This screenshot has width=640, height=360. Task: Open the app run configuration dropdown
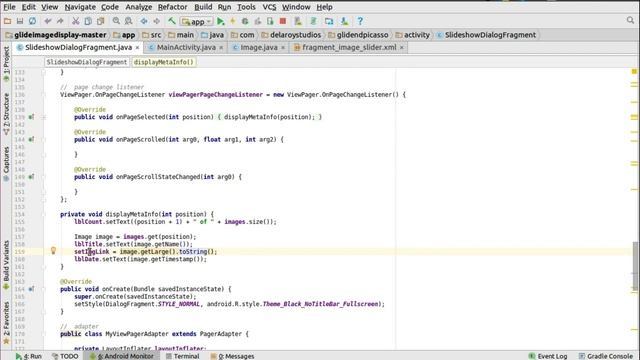pyautogui.click(x=197, y=21)
